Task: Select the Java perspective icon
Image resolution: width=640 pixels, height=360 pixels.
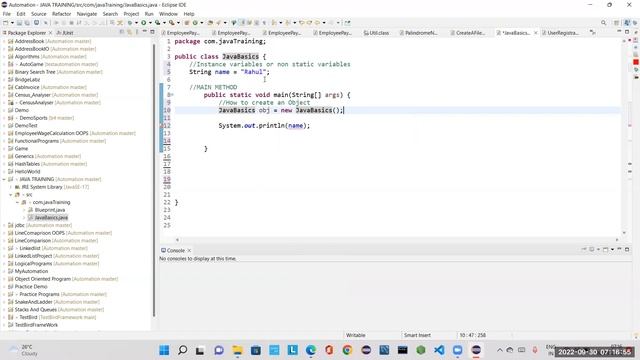Action: click(x=627, y=23)
